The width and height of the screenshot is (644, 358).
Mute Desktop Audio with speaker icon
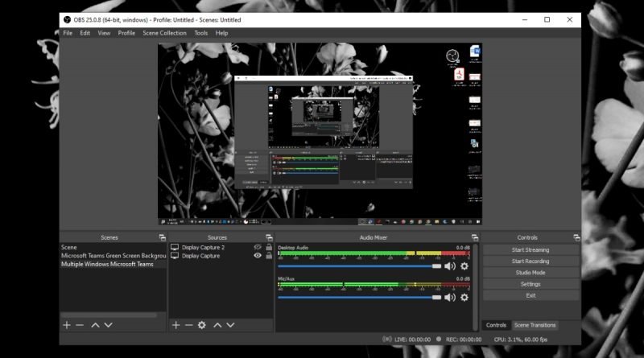pyautogui.click(x=450, y=266)
